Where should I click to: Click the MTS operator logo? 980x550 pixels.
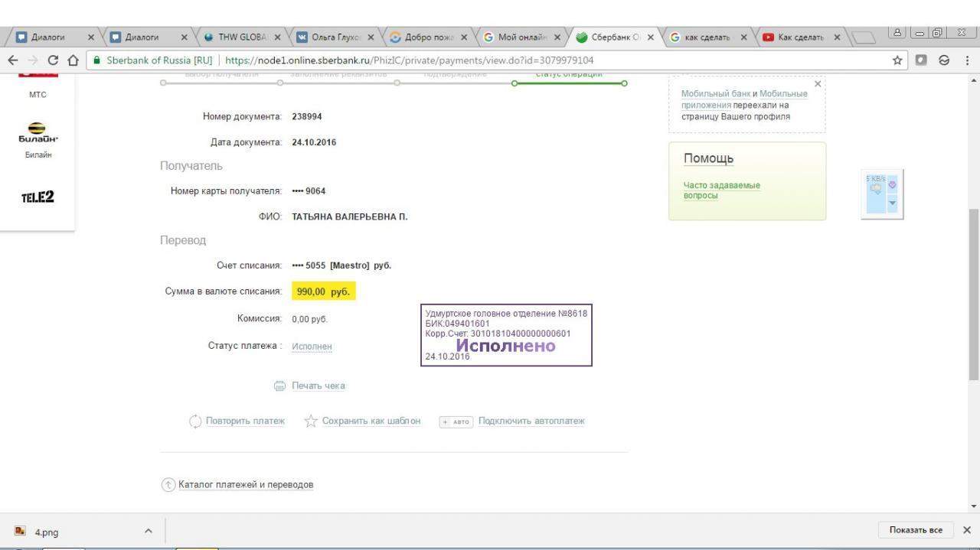(x=38, y=74)
